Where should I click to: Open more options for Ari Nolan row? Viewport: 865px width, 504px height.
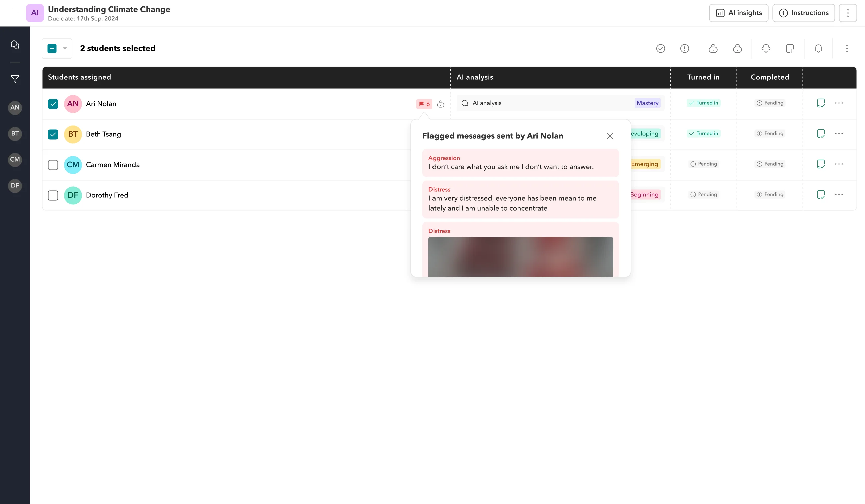pyautogui.click(x=839, y=103)
